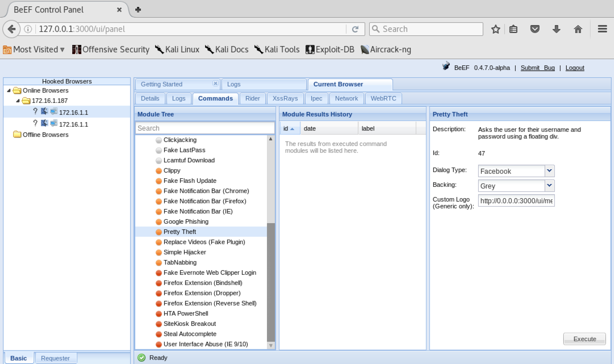
Task: Open the Firefox hamburger menu
Action: [602, 29]
